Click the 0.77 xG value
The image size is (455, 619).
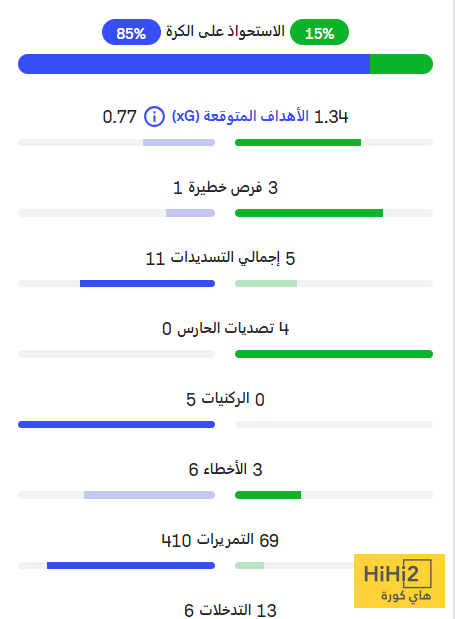(119, 117)
